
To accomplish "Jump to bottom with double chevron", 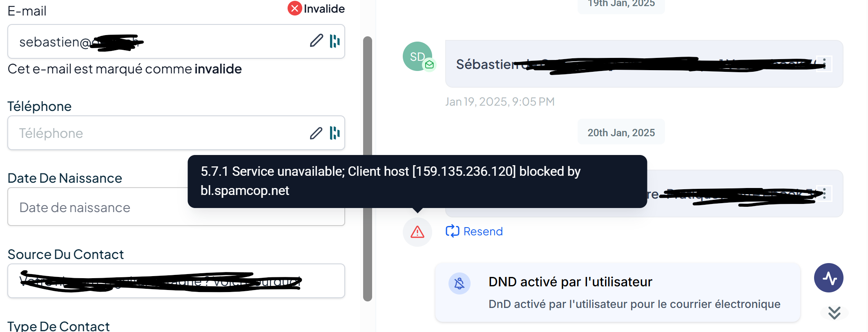I will 834,313.
